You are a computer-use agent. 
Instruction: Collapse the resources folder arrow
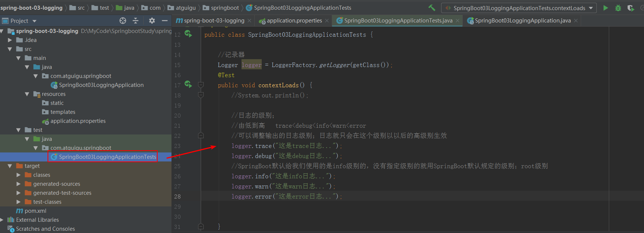pos(27,94)
